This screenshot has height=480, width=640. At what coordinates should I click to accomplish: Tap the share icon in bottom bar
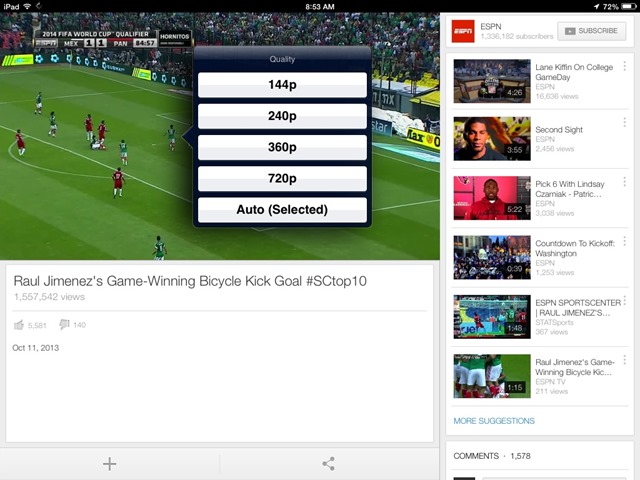coord(328,463)
